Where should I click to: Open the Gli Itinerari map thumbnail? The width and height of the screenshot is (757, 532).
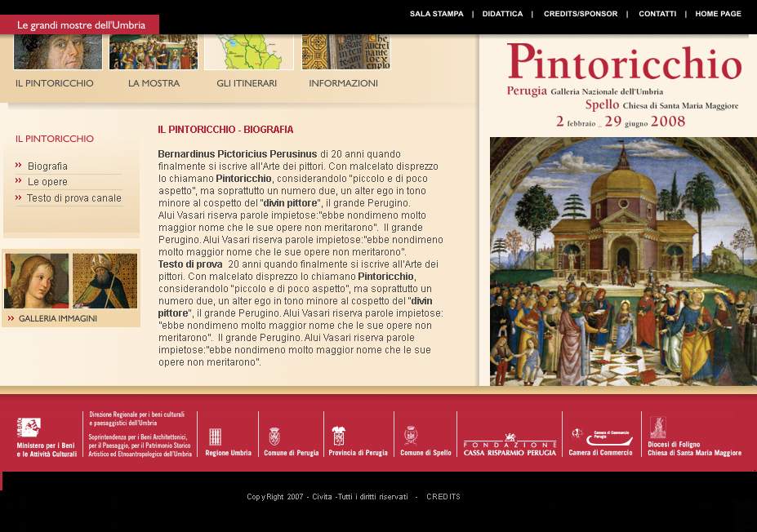tap(249, 51)
